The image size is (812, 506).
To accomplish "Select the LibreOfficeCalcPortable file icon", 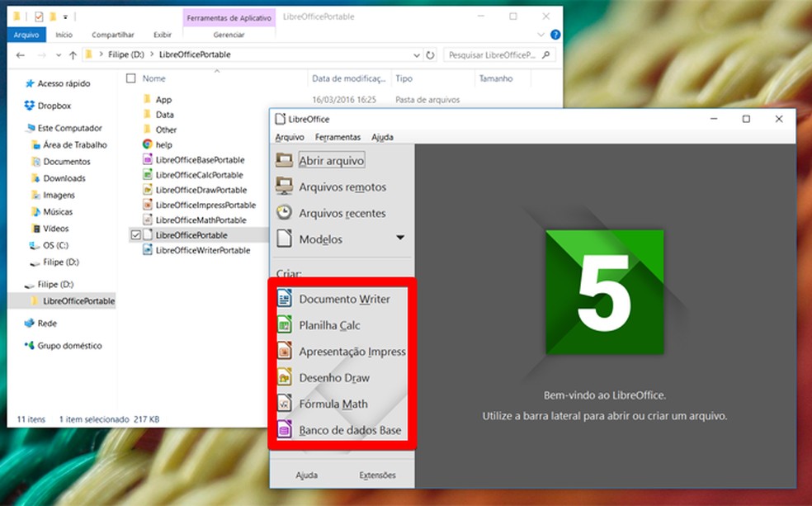I will point(148,174).
